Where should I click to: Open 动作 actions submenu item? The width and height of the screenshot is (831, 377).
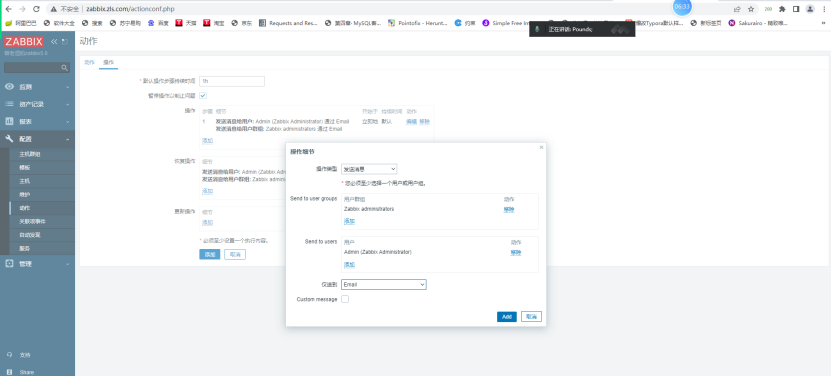pyautogui.click(x=25, y=208)
